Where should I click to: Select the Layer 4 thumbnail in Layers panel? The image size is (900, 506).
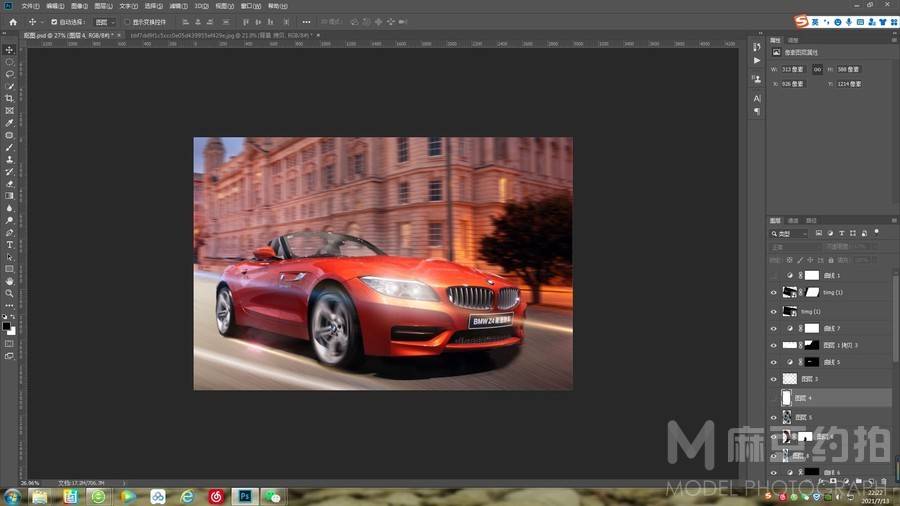786,398
